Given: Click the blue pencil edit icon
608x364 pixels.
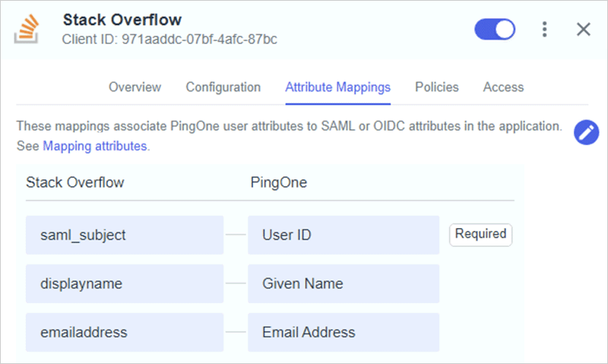Looking at the screenshot, I should click(x=586, y=131).
